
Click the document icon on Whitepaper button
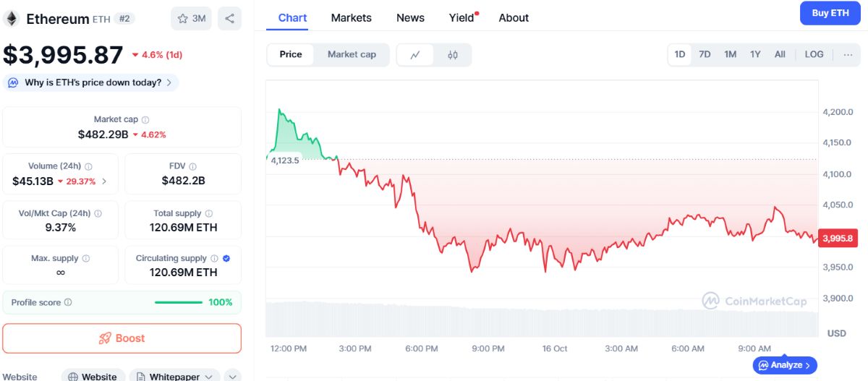pos(140,377)
